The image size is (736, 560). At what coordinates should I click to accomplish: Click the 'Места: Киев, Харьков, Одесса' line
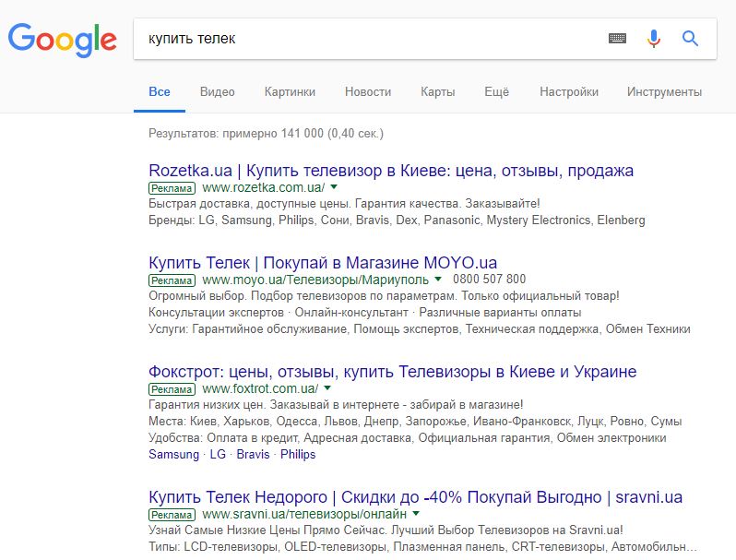click(415, 422)
